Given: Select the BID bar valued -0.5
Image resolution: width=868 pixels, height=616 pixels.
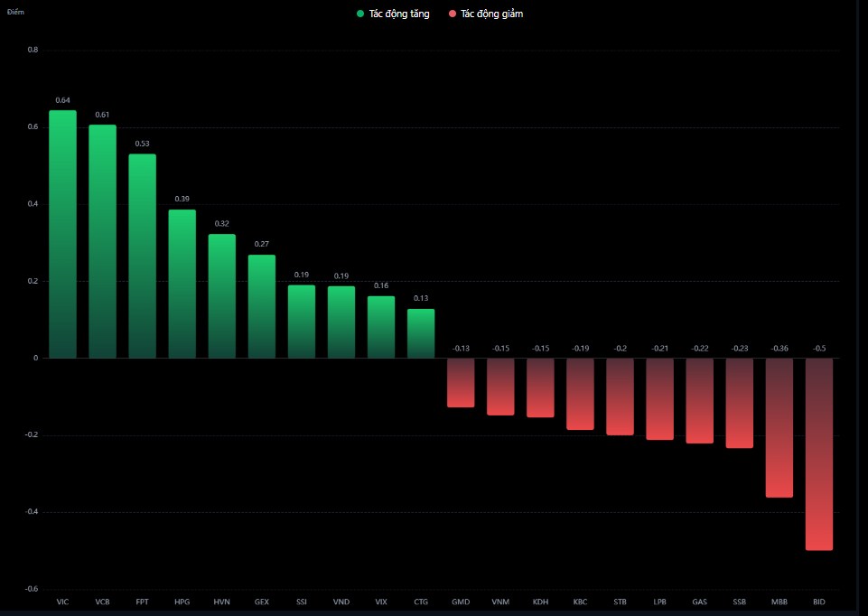Looking at the screenshot, I should click(x=819, y=454).
